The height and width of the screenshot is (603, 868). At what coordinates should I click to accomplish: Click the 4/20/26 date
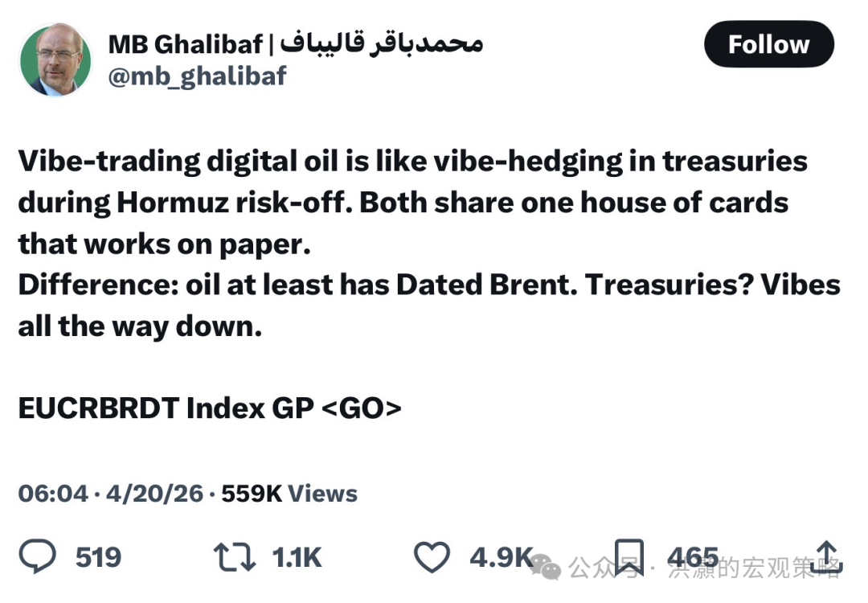click(154, 494)
